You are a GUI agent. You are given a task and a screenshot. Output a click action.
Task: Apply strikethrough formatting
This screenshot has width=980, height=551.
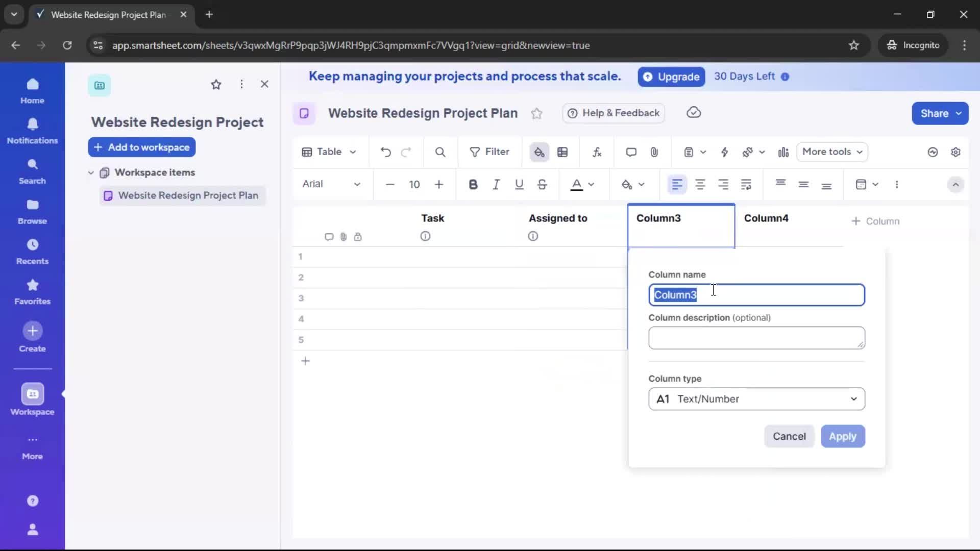coord(542,185)
